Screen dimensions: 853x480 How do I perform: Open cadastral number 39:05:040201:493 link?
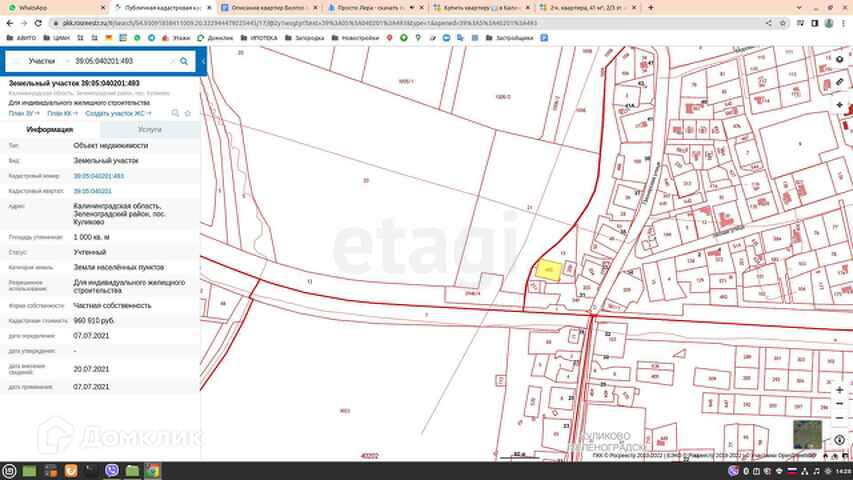point(99,175)
